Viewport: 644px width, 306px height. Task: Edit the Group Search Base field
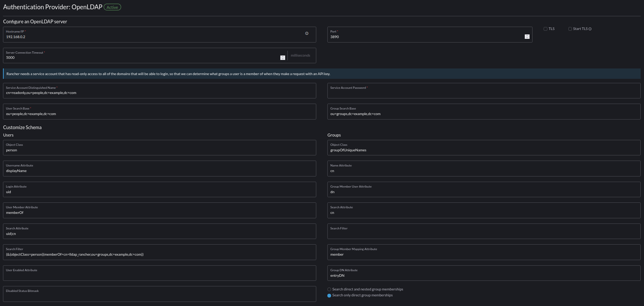tap(484, 111)
